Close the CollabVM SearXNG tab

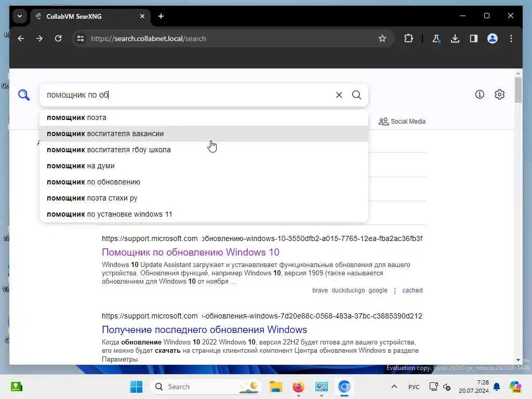pos(142,16)
